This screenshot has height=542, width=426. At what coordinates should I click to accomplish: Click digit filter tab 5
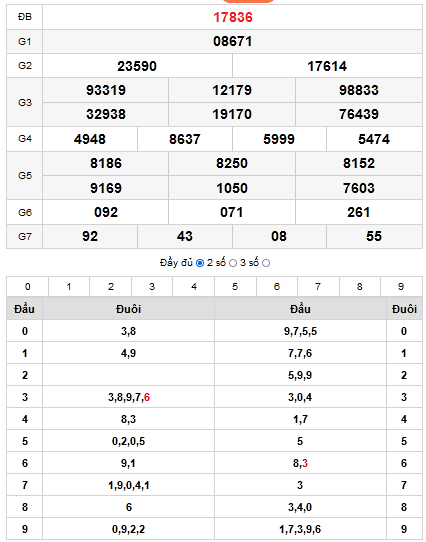coord(235,287)
